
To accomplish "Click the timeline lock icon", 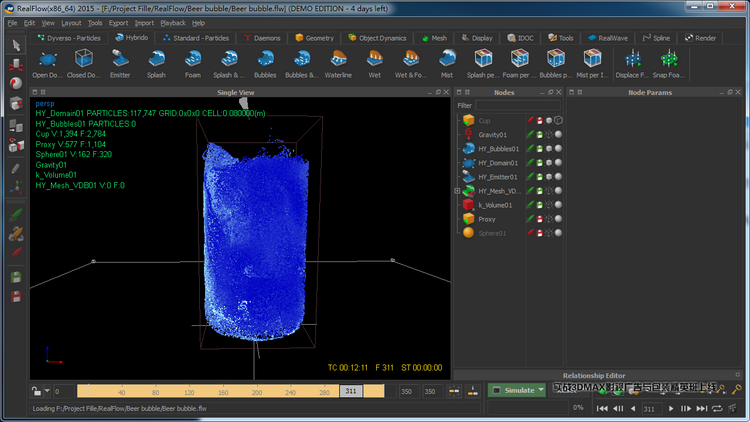I will (x=36, y=391).
